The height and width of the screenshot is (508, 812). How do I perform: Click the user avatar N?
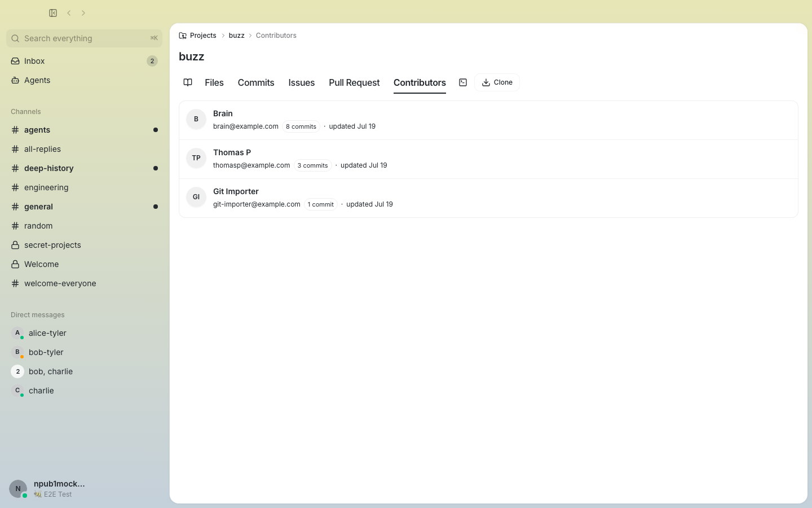click(x=18, y=489)
